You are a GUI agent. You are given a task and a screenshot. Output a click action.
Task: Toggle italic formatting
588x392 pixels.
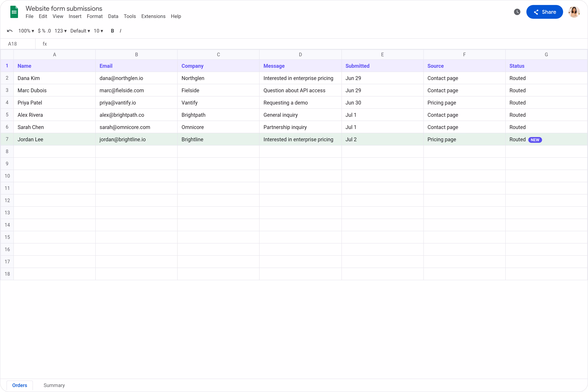coord(121,31)
